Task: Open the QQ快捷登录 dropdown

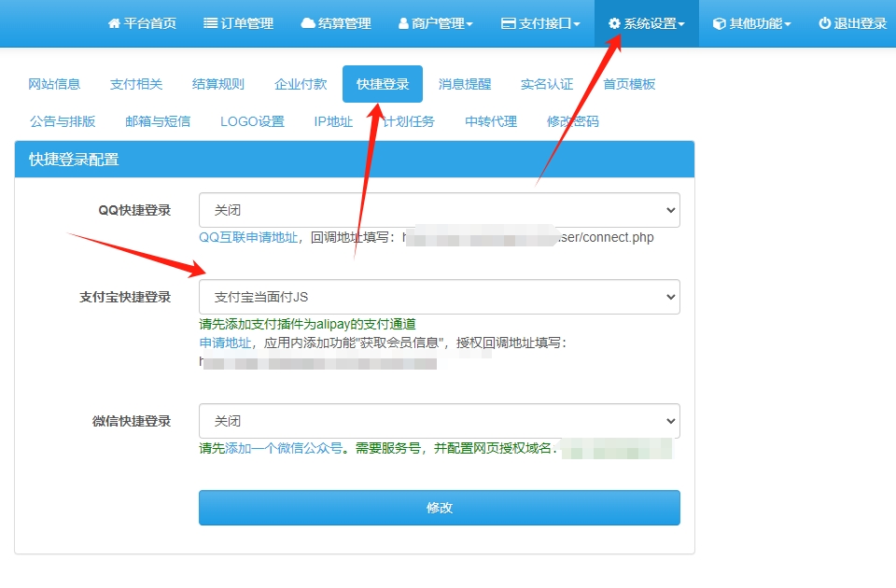Action: pos(438,210)
